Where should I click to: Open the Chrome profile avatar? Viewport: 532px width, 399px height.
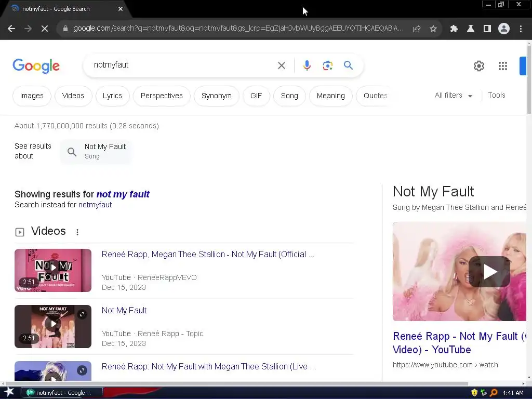[x=504, y=29]
